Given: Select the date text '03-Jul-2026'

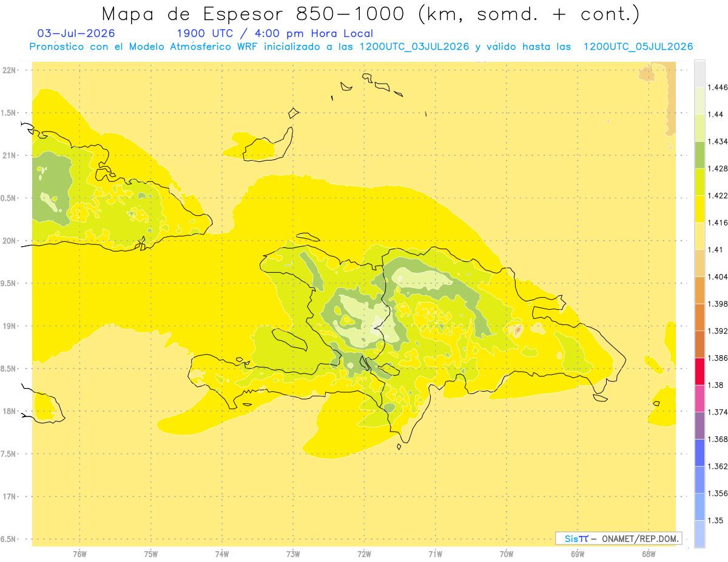Looking at the screenshot, I should click(x=76, y=34).
